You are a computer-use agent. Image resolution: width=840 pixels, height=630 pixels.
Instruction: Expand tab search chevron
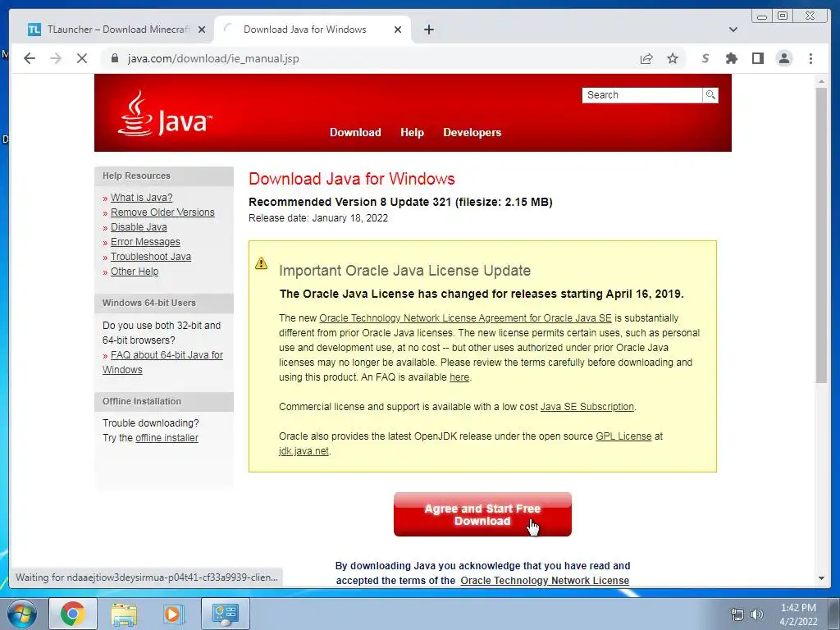tap(733, 30)
